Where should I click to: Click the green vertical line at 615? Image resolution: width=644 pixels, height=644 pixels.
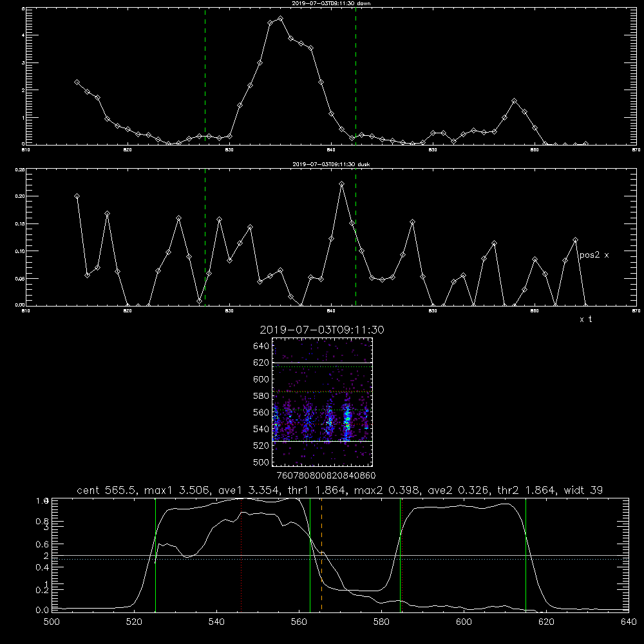click(x=526, y=554)
